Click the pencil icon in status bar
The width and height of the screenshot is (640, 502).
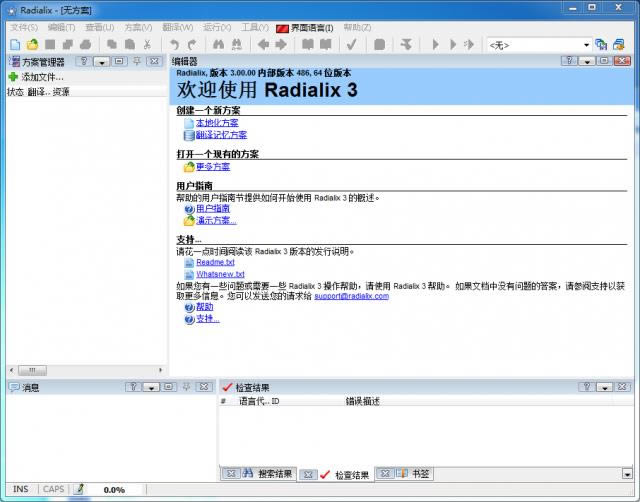point(80,490)
